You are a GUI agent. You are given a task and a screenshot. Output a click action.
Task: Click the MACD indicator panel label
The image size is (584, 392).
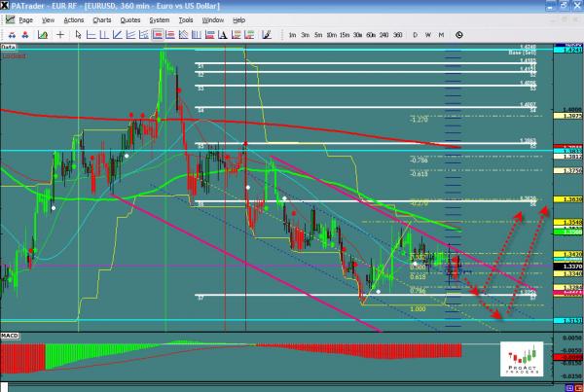pyautogui.click(x=10, y=338)
